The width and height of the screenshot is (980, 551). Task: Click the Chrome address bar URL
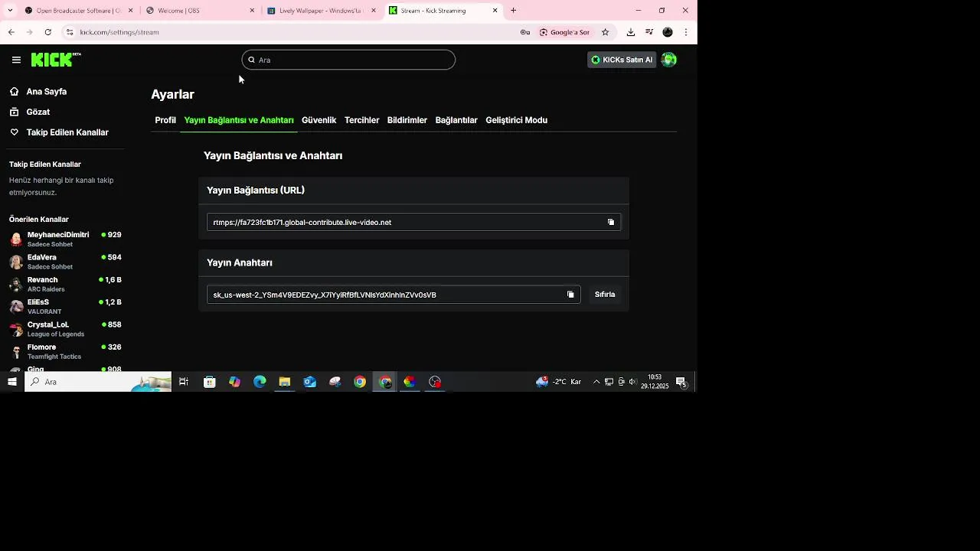119,32
